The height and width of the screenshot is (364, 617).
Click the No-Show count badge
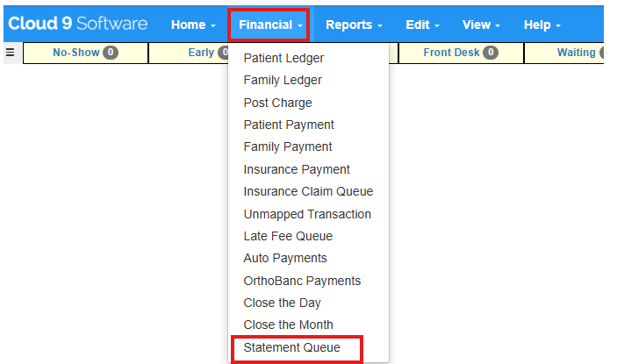point(111,53)
